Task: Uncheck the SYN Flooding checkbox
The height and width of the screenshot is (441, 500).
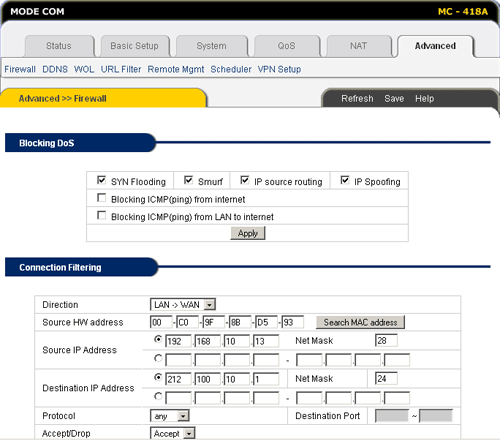Action: click(x=101, y=180)
